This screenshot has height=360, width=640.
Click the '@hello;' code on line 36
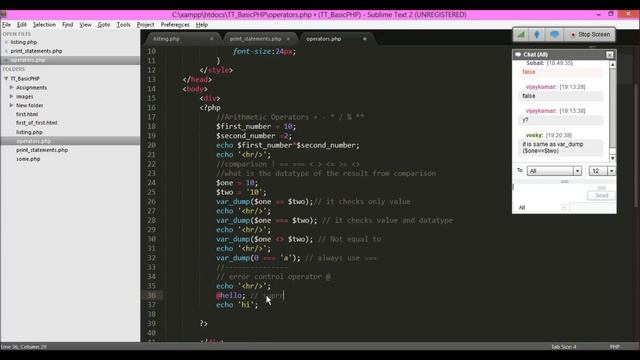231,296
